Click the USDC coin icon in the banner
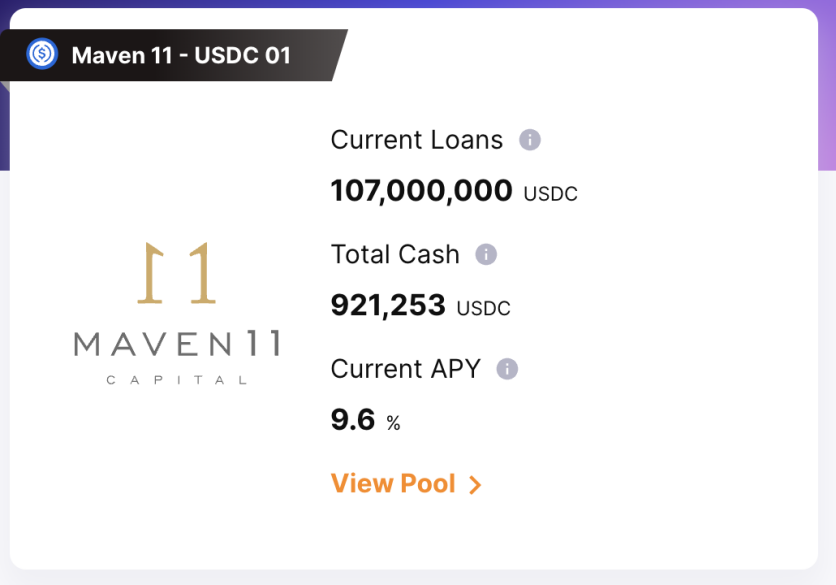The height and width of the screenshot is (585, 836). (42, 54)
